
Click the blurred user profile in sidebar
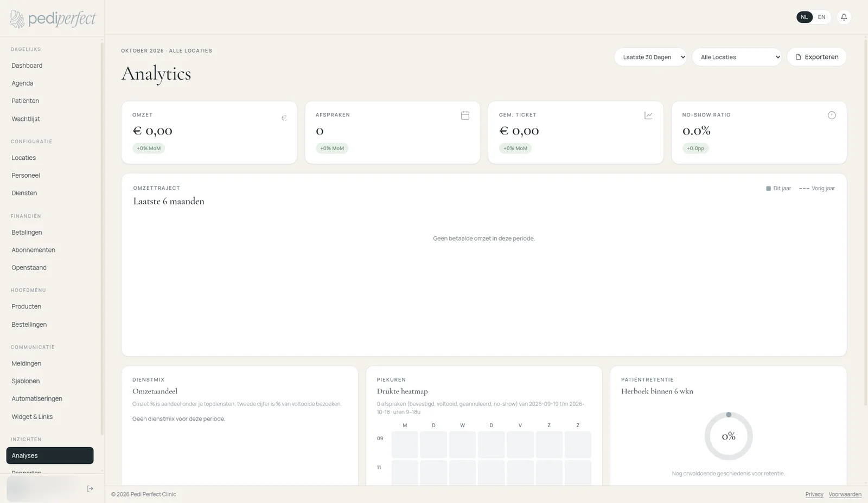[43, 488]
